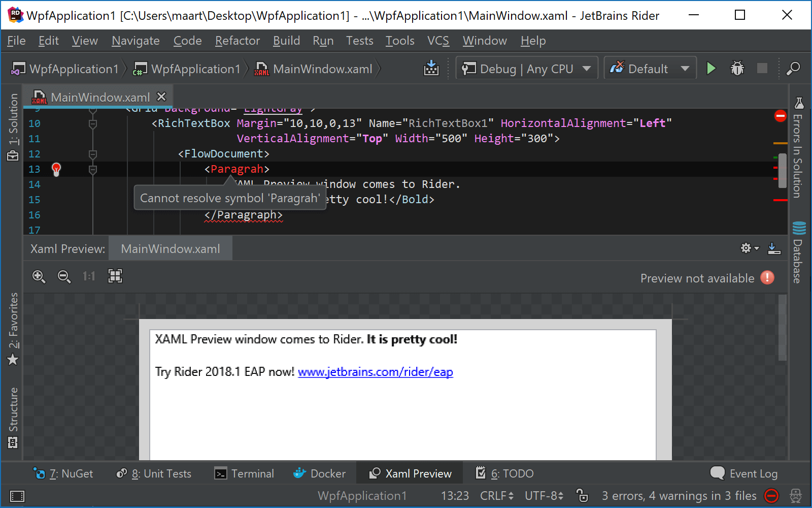Click WpfApplication1 C# project breadcrumb
This screenshot has width=812, height=508.
(187, 69)
